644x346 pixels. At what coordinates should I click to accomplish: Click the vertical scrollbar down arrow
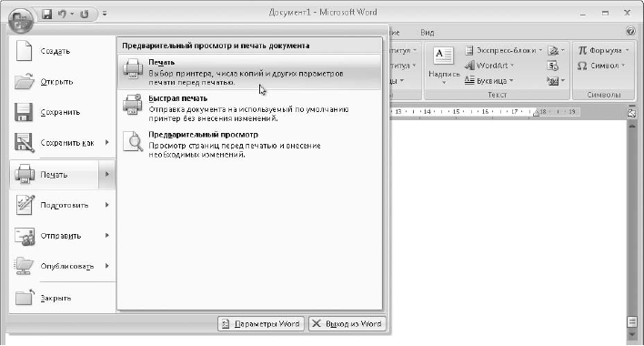pyautogui.click(x=631, y=334)
